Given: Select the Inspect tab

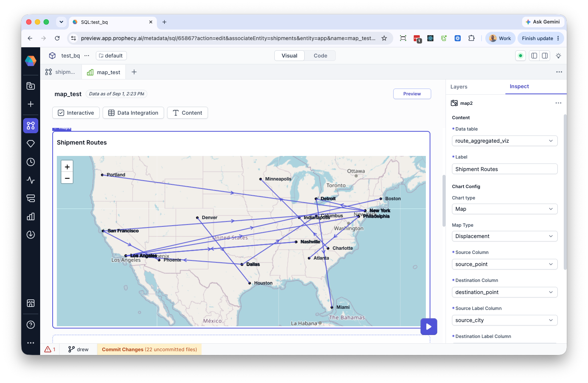Looking at the screenshot, I should [519, 86].
